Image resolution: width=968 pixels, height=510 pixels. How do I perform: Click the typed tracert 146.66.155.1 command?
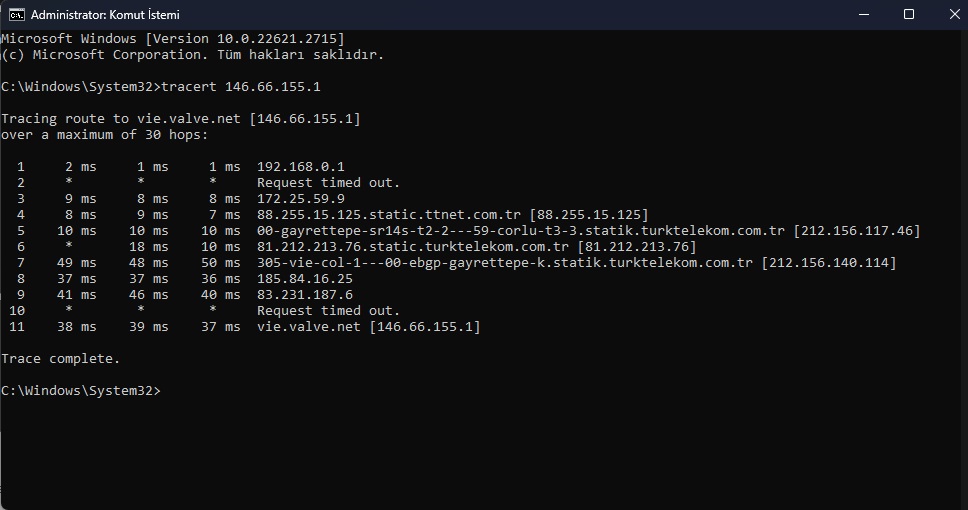(241, 86)
